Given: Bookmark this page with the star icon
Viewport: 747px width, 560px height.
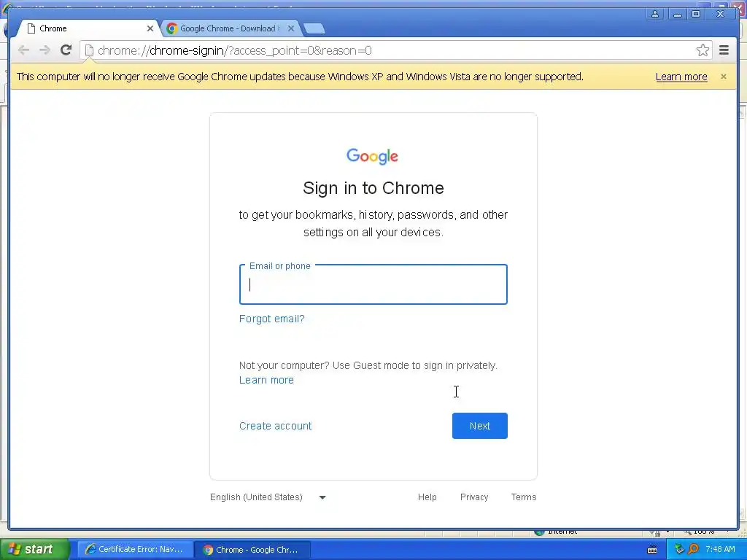Looking at the screenshot, I should 703,50.
